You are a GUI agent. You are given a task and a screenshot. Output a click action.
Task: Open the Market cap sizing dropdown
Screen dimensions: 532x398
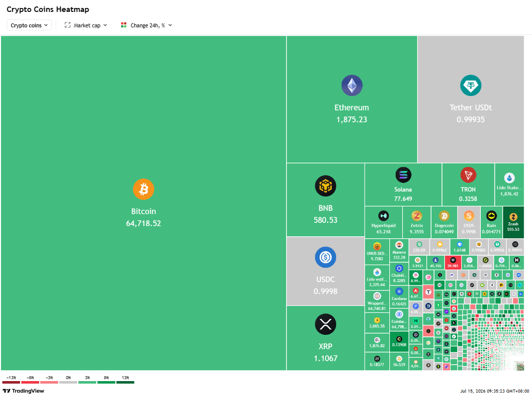click(x=86, y=25)
